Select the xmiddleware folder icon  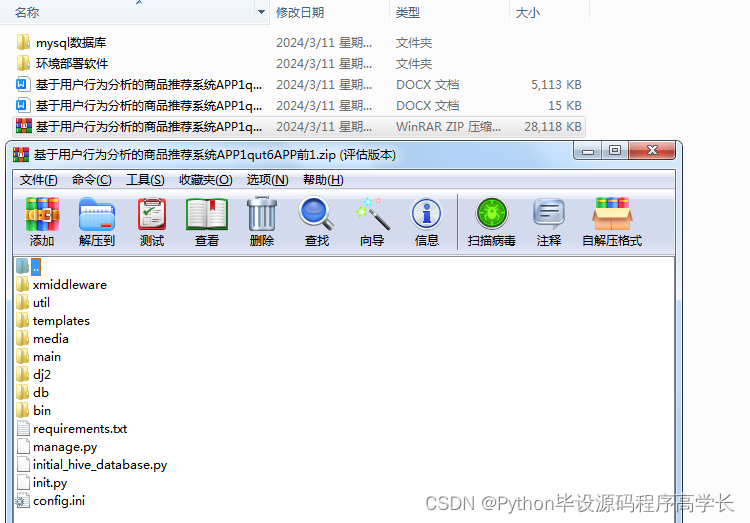(22, 285)
